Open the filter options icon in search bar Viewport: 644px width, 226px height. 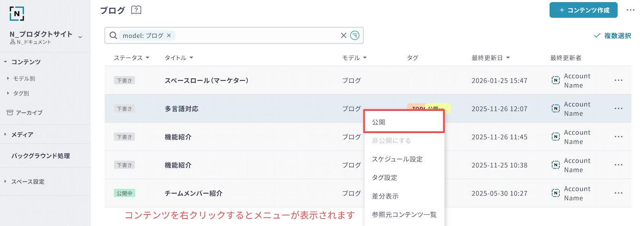click(355, 35)
